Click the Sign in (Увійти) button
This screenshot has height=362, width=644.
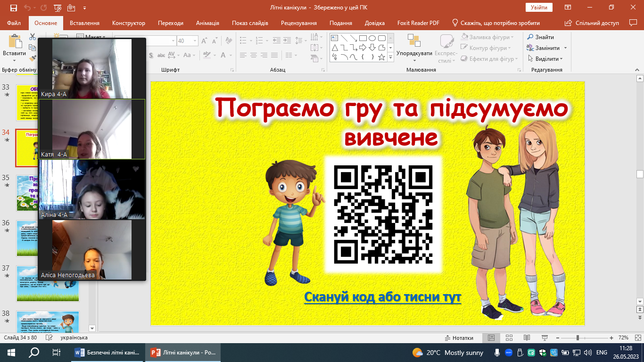(539, 8)
